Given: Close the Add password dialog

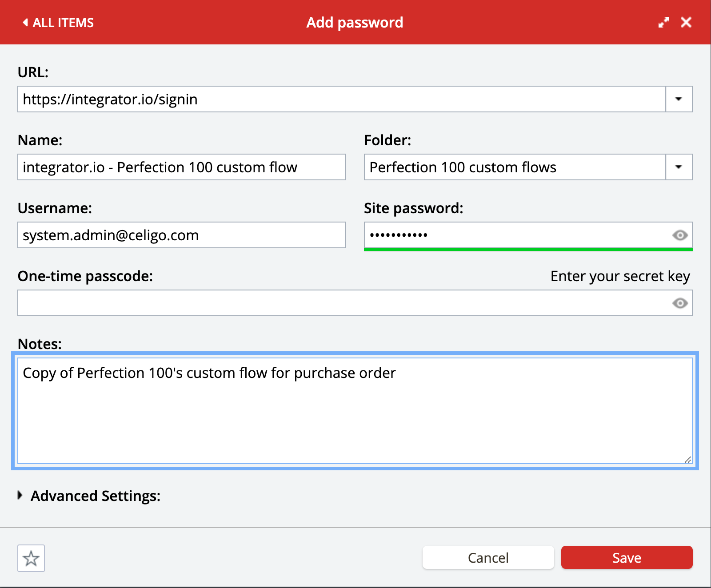Looking at the screenshot, I should pyautogui.click(x=687, y=22).
